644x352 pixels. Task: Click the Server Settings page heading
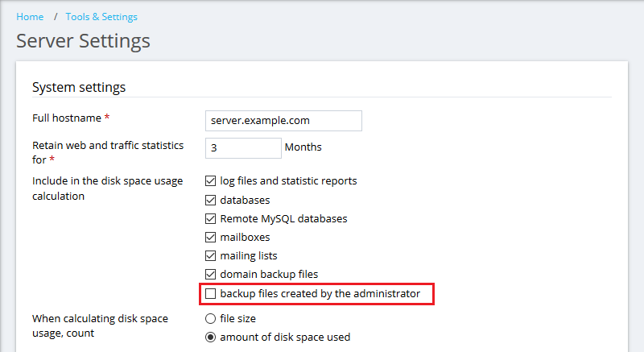click(x=84, y=41)
